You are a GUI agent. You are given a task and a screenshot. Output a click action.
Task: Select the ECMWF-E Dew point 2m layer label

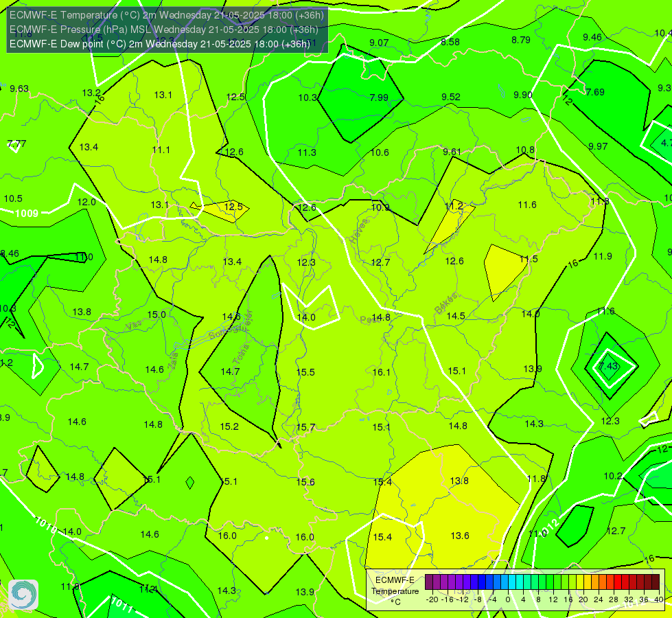(x=159, y=44)
